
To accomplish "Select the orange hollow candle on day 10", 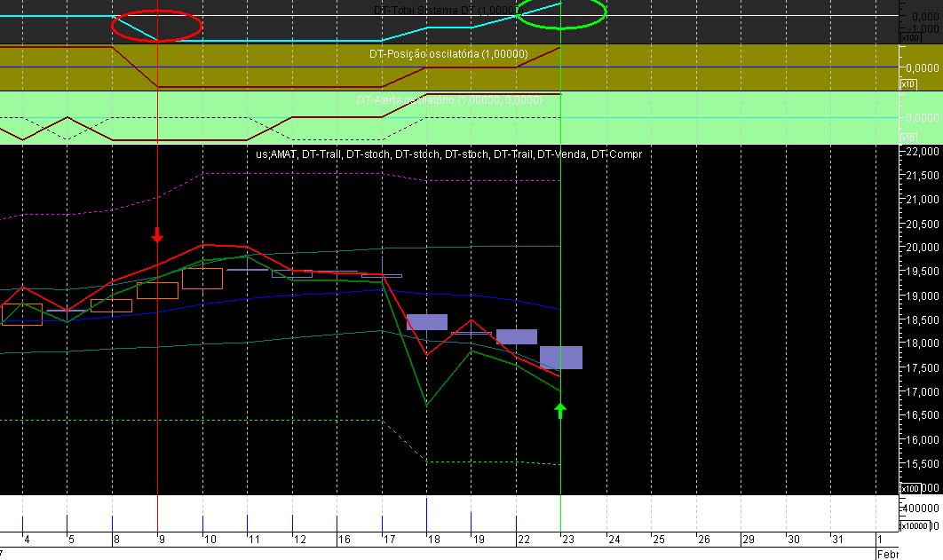I will coord(202,279).
